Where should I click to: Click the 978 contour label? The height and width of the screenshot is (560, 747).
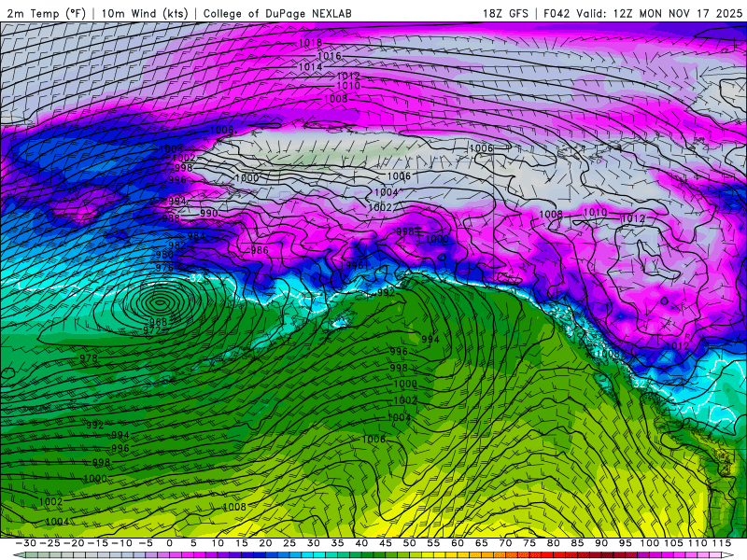pos(89,358)
